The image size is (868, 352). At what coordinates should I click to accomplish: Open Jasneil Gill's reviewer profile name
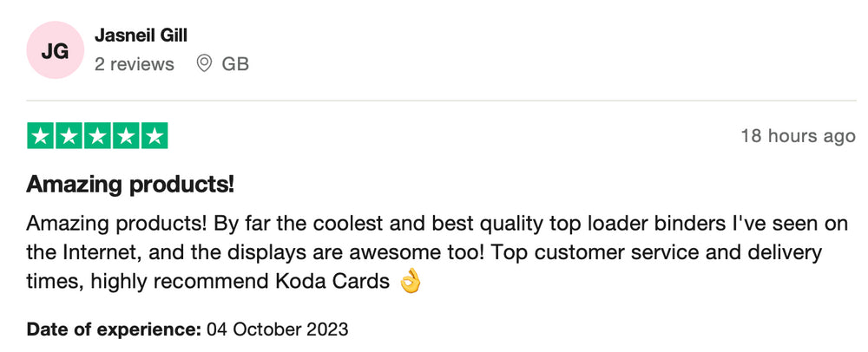click(141, 36)
